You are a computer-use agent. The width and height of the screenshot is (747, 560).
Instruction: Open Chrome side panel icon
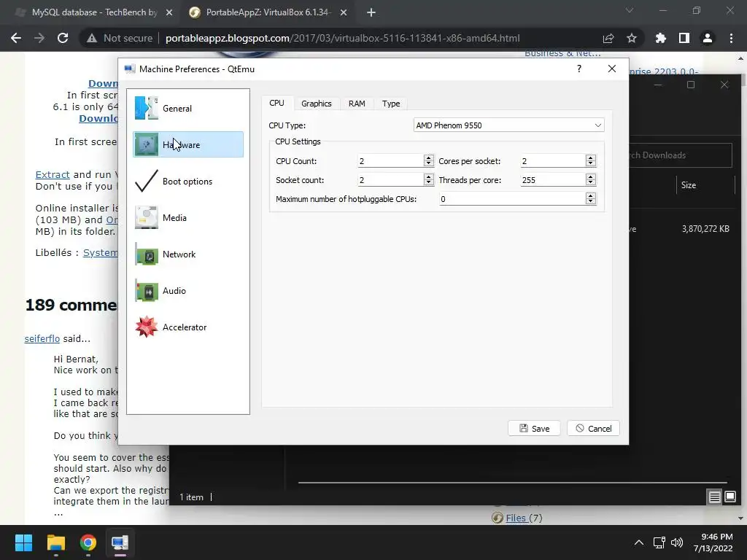click(684, 38)
